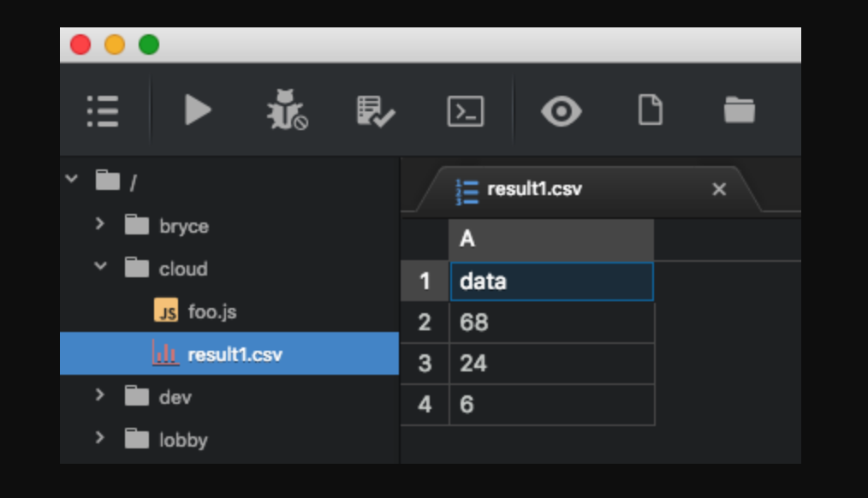
Task: Click the outline list icon in toolbar
Action: coord(103,111)
